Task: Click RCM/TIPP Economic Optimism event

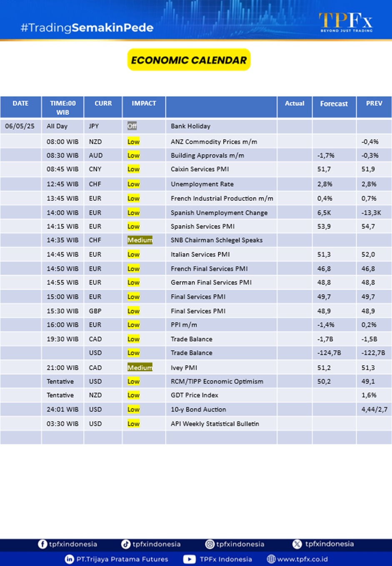Action: point(217,381)
